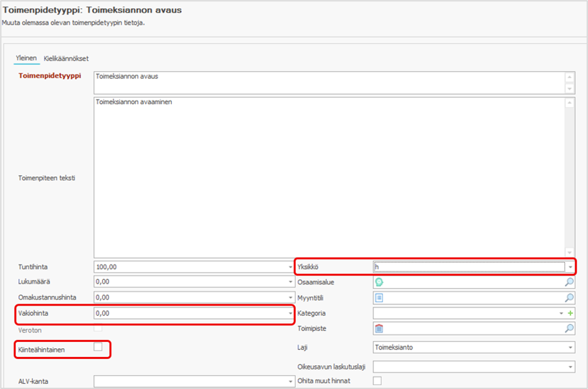Add new Kategoria with green plus icon
Image resolution: width=588 pixels, height=389 pixels.
570,313
